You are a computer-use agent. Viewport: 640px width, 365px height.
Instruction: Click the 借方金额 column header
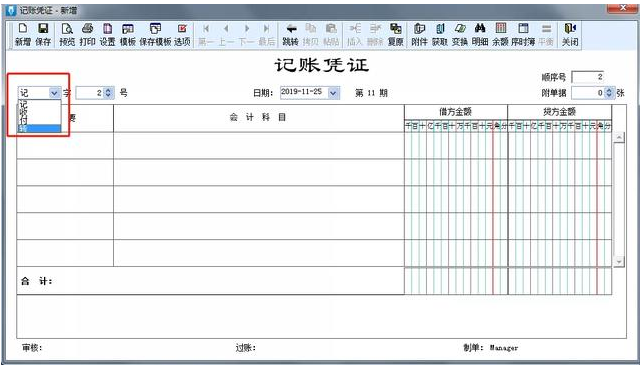[456, 111]
